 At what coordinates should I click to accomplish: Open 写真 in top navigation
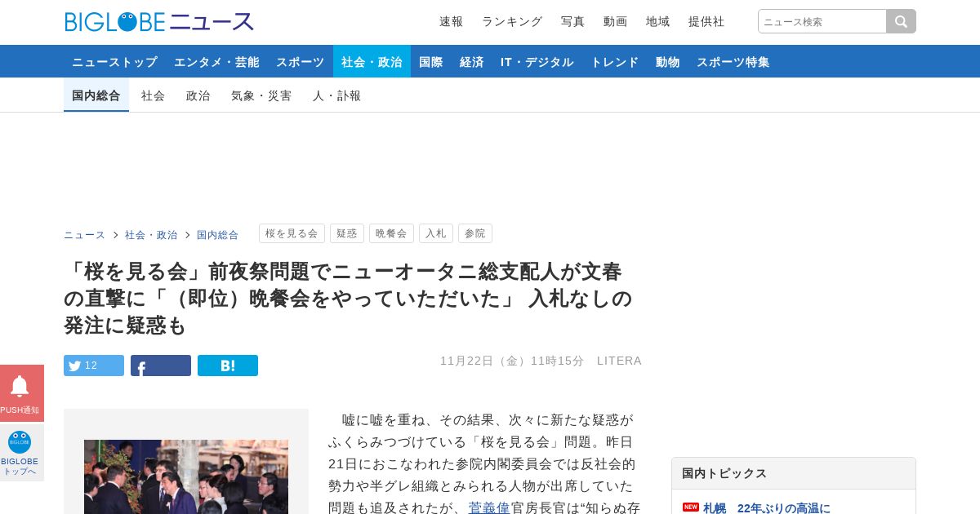tap(573, 21)
